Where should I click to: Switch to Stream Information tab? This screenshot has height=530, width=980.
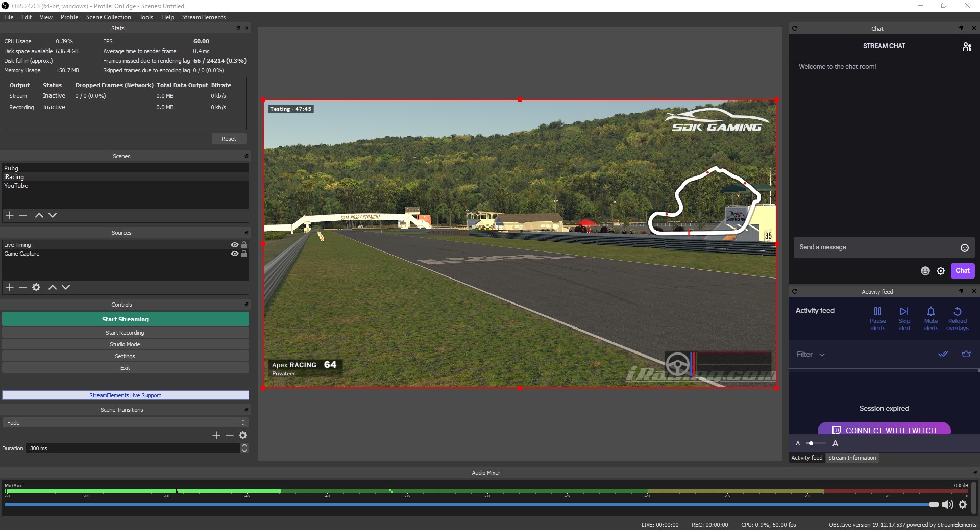(852, 458)
